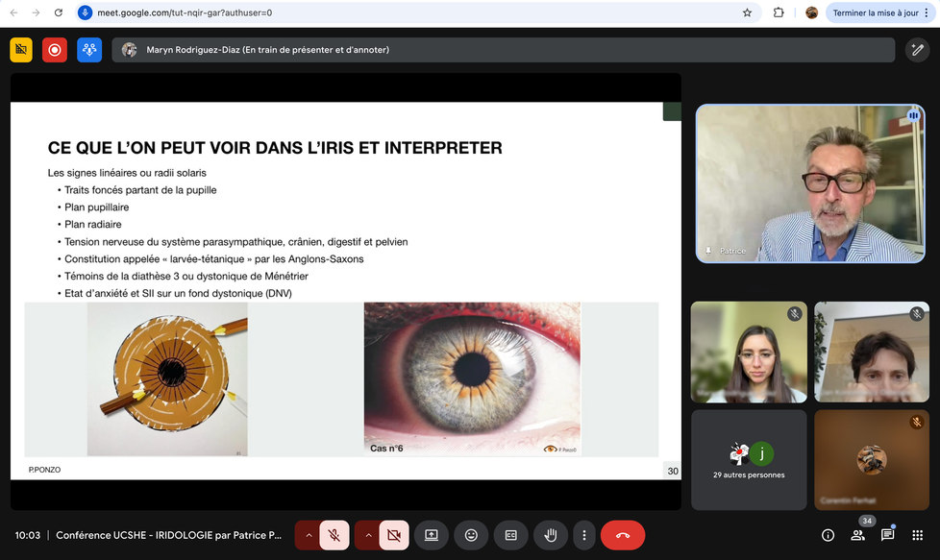This screenshot has width=940, height=560.
Task: Bookmark this page with the star icon
Action: tap(747, 12)
